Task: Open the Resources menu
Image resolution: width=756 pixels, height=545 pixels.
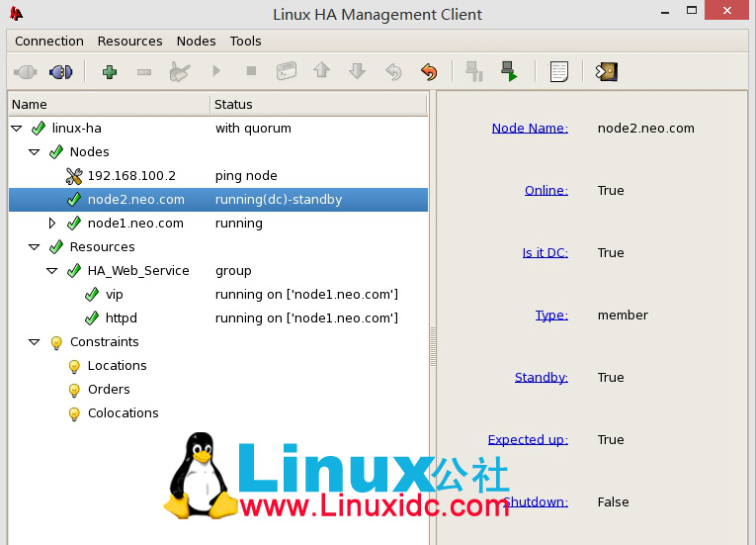Action: point(129,41)
